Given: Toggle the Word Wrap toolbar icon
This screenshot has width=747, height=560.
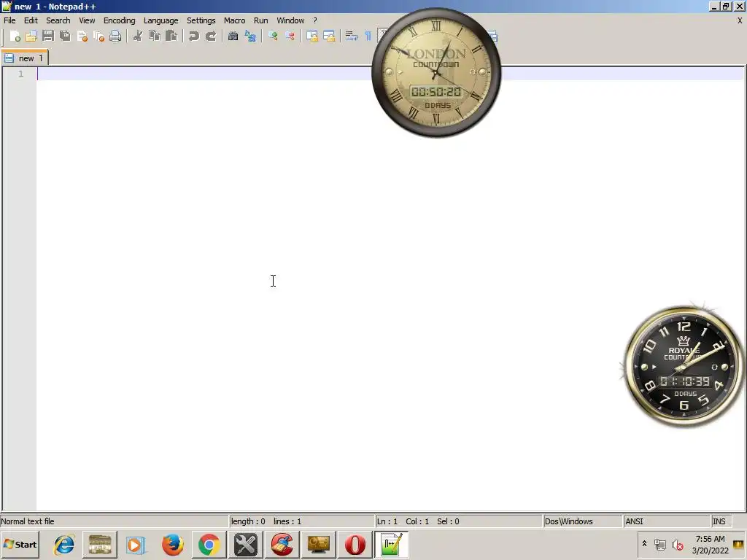Looking at the screenshot, I should click(x=352, y=36).
